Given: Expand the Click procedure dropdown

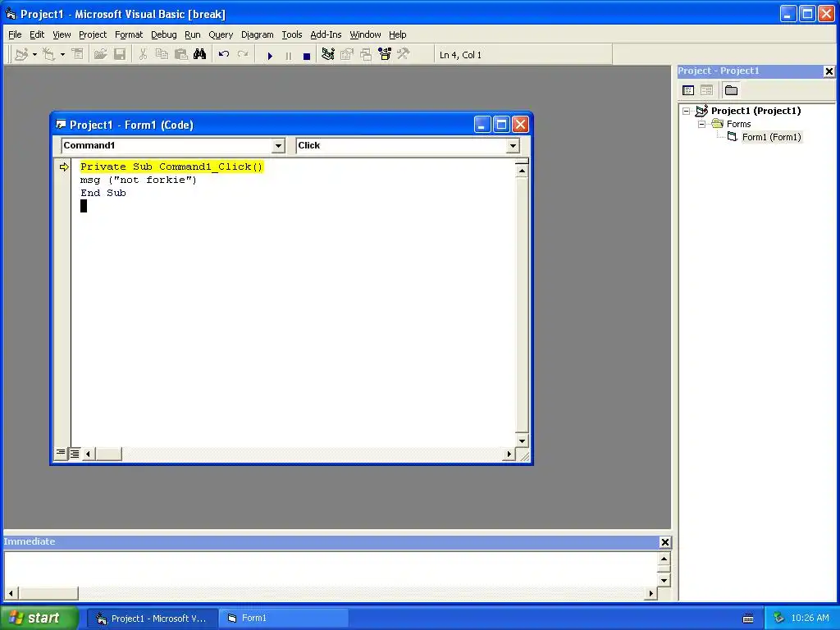Looking at the screenshot, I should point(513,146).
